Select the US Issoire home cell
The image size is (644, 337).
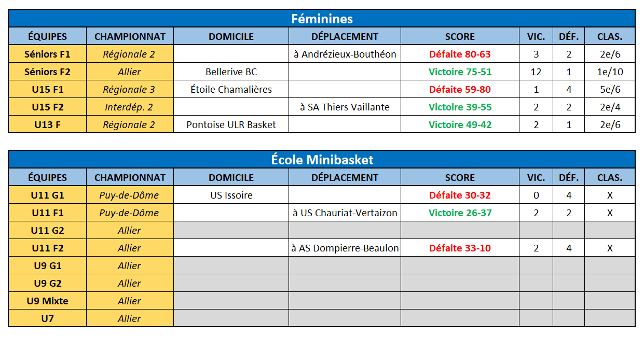(x=231, y=195)
